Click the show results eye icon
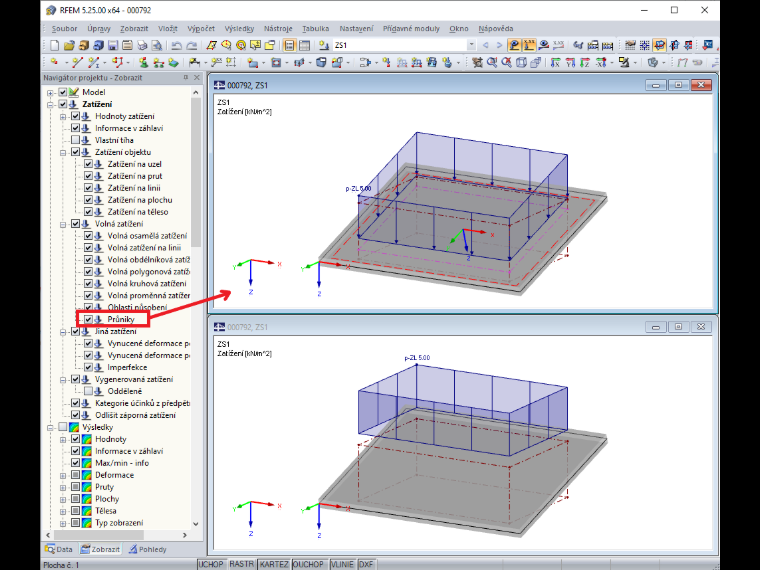Screen dimensions: 760x570 [544, 45]
